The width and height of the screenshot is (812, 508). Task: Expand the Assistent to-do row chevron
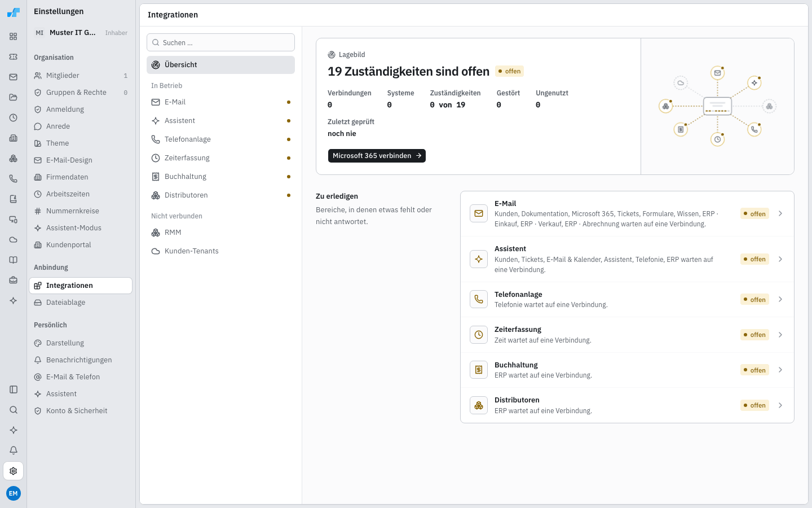(780, 259)
